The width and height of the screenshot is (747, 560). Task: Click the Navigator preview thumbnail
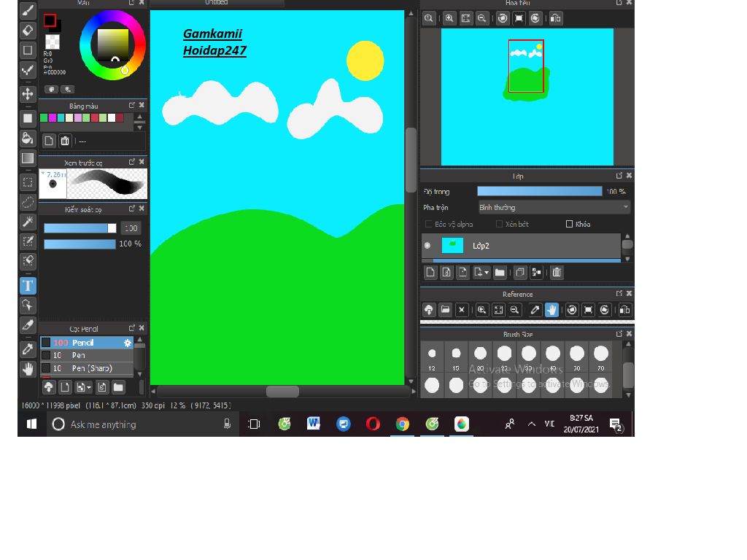tap(527, 97)
